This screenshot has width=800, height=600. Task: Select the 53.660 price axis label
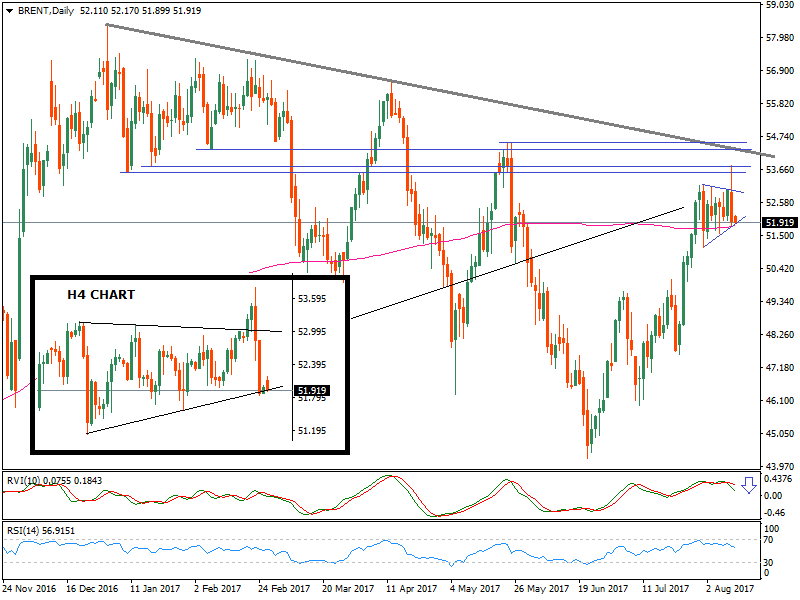pos(780,169)
